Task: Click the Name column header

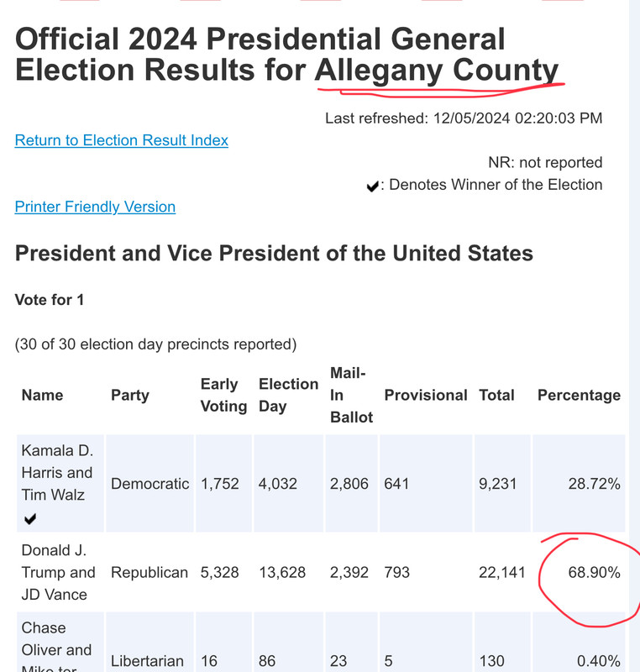Action: [42, 395]
